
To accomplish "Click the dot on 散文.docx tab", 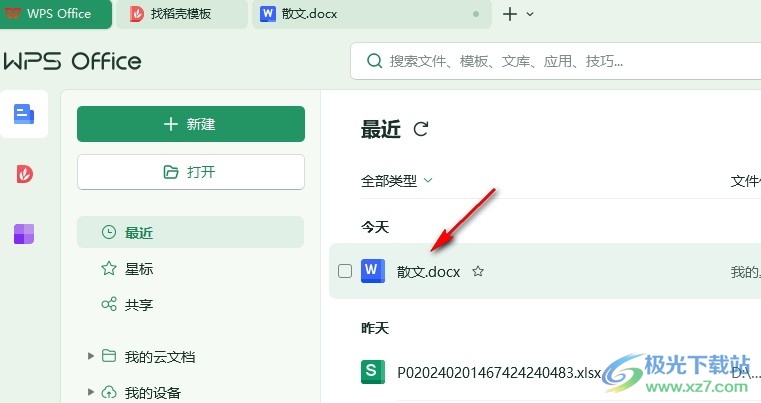I will pyautogui.click(x=476, y=14).
